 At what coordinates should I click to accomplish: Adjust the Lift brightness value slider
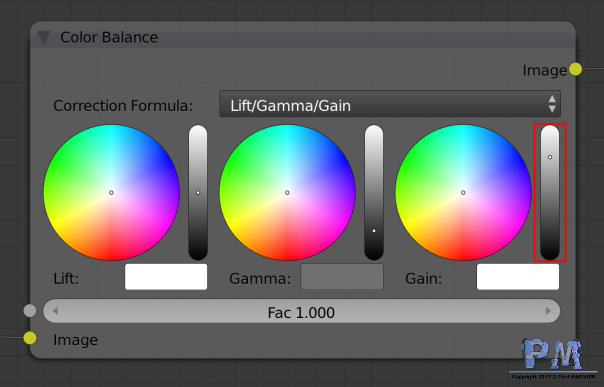click(198, 193)
